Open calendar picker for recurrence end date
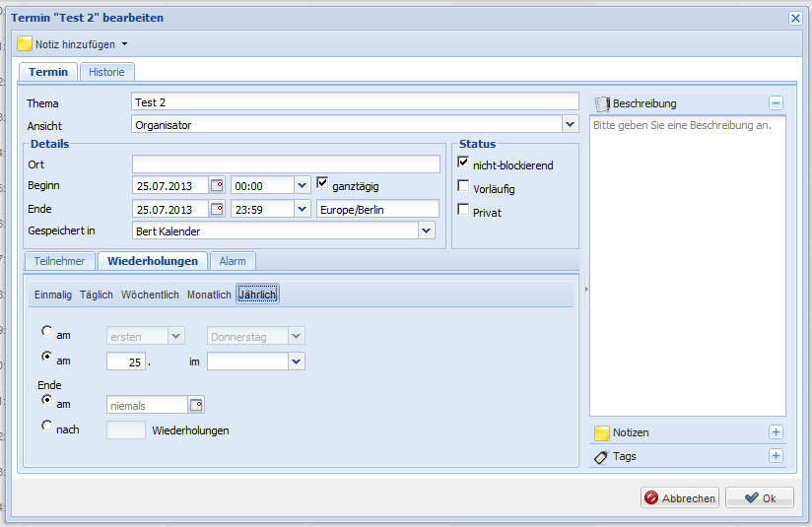812x527 pixels. pyautogui.click(x=196, y=405)
